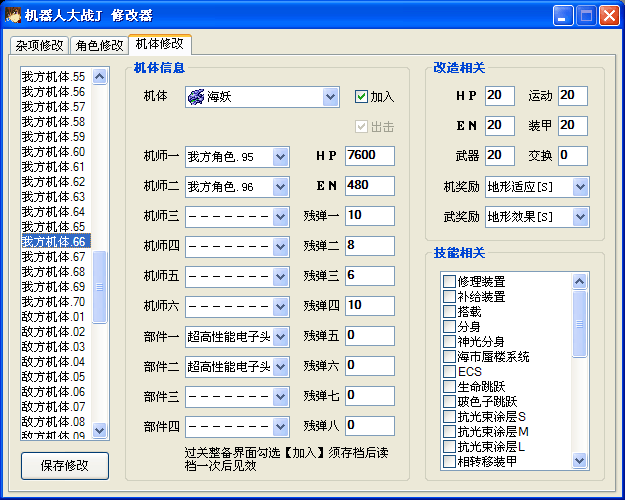Toggle the 加入 checkbox
Image resolution: width=625 pixels, height=500 pixels.
(362, 97)
